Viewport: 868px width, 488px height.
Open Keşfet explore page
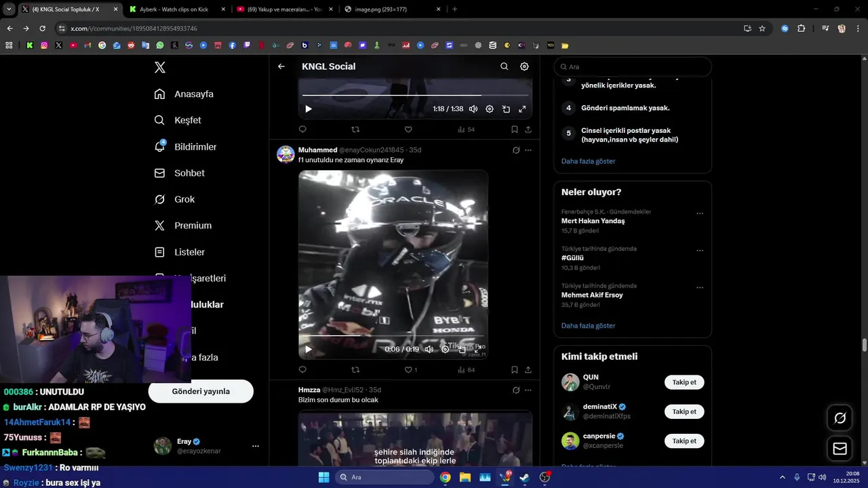tap(178, 120)
